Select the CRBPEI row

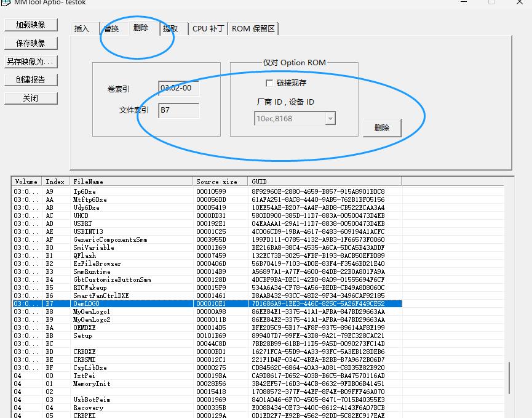[207, 416]
